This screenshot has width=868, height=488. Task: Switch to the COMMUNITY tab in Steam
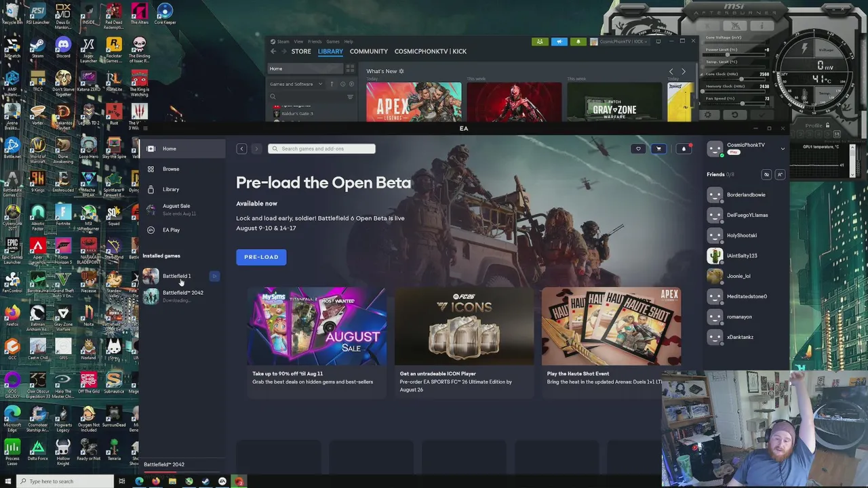(369, 52)
